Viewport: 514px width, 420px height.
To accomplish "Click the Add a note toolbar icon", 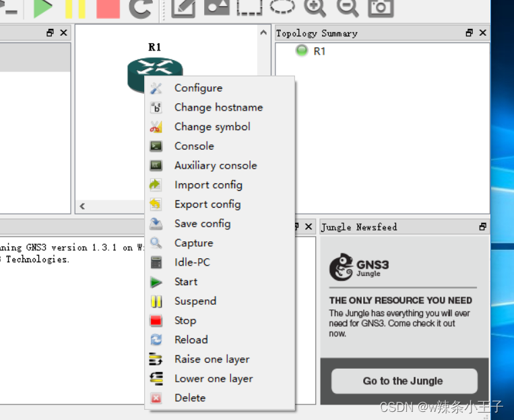I will click(x=183, y=8).
